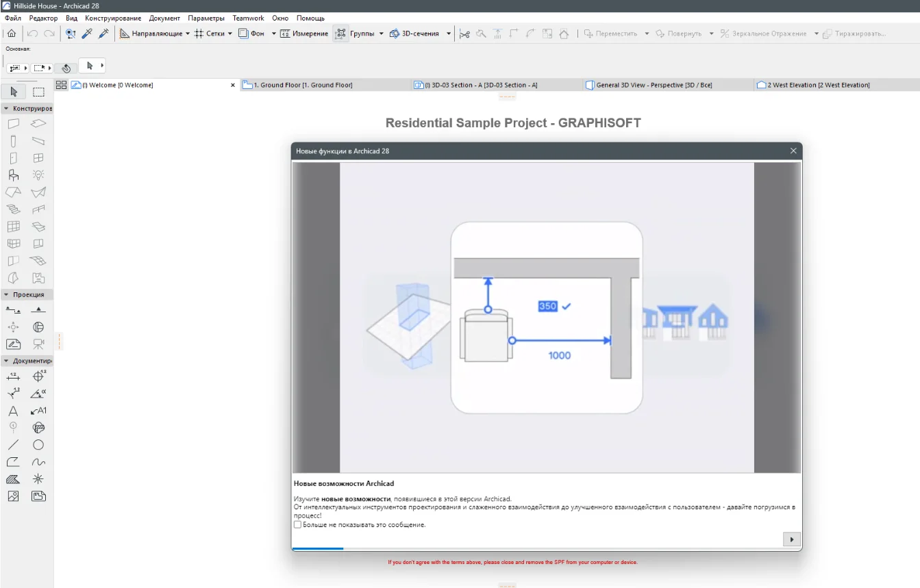Open the Сетки dropdown arrow
This screenshot has width=920, height=588.
[x=230, y=33]
